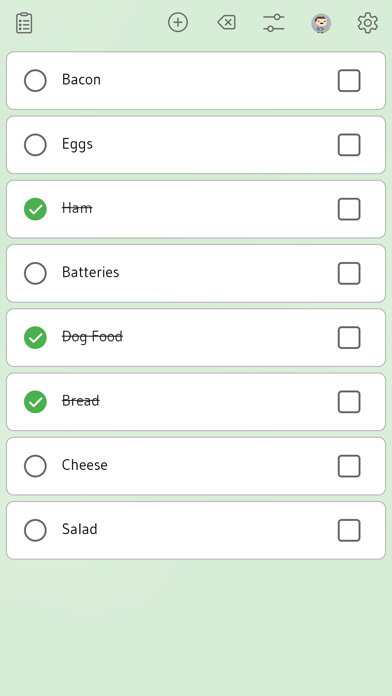Mark Salad as completed
The height and width of the screenshot is (696, 392).
coord(35,530)
